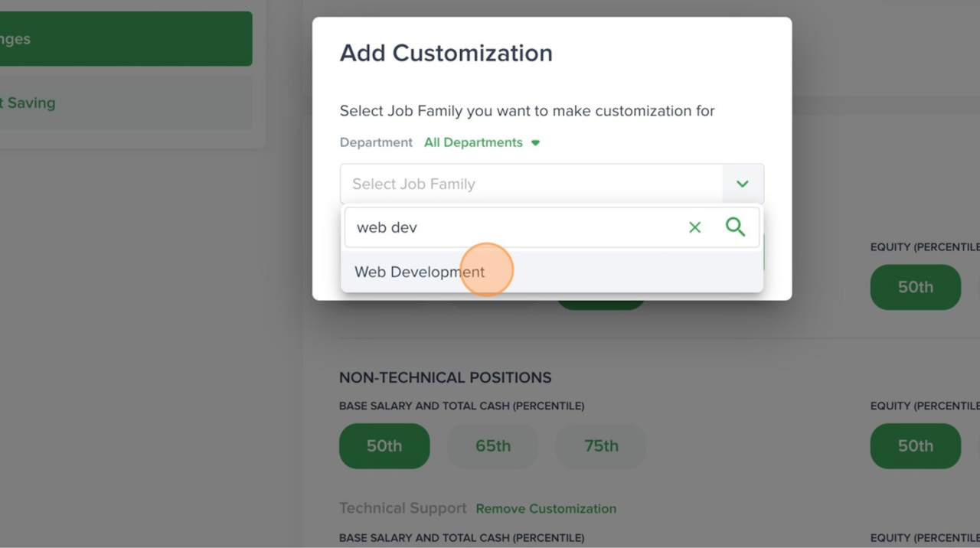Click the topmost 50th equity percentile button
980x548 pixels.
click(915, 287)
